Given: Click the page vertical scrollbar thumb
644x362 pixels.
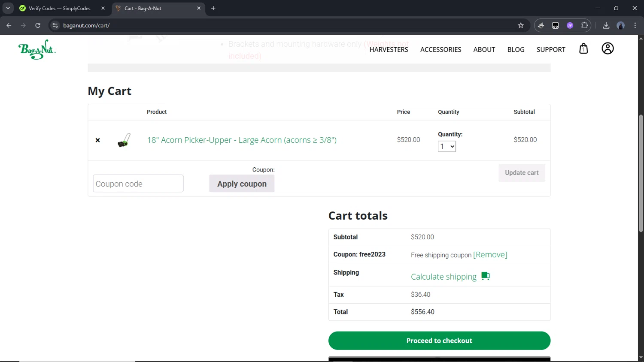Looking at the screenshot, I should tap(641, 173).
